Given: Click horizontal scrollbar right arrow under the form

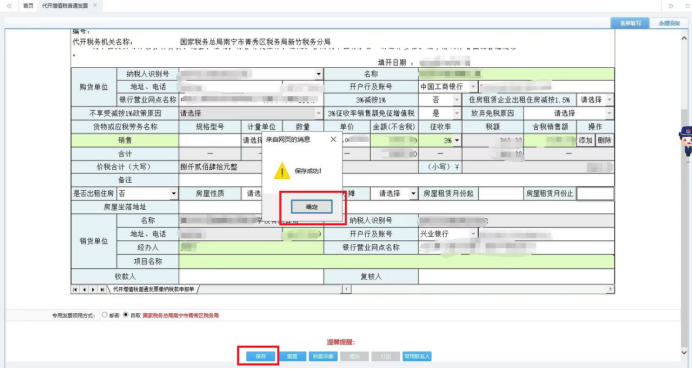Looking at the screenshot, I should point(610,289).
